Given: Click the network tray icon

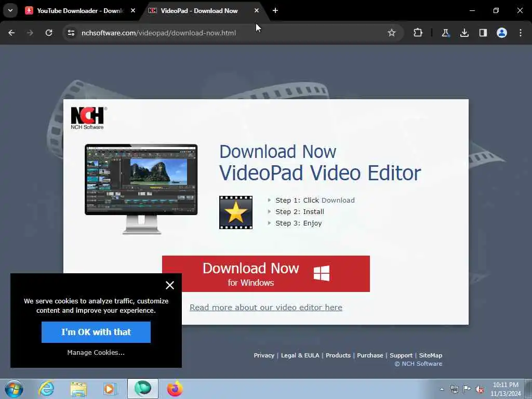Looking at the screenshot, I should (x=454, y=389).
